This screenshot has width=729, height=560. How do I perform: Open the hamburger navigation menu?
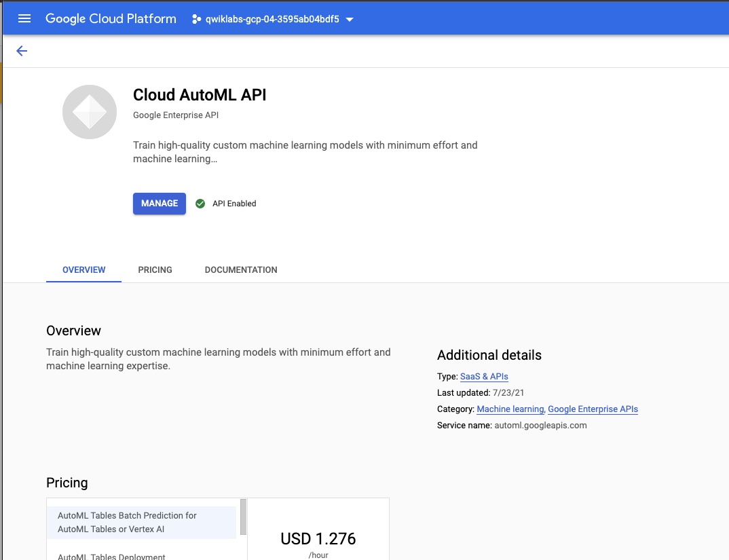[24, 18]
